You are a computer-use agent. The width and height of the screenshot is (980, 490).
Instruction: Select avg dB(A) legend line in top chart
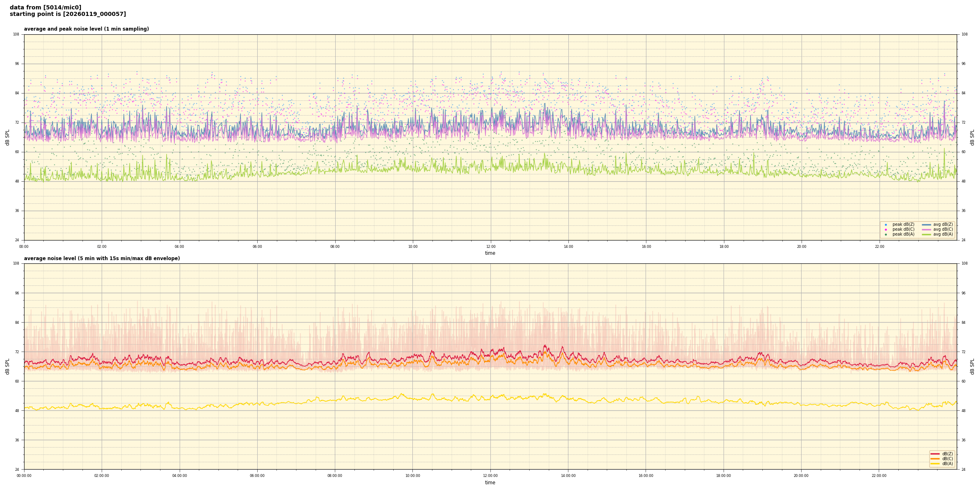pos(927,234)
